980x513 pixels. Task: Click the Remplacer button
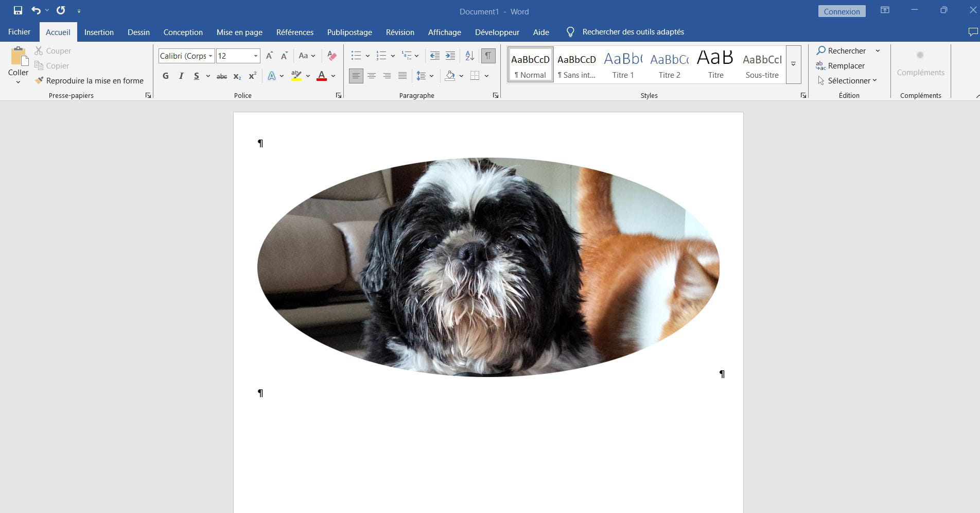click(x=841, y=65)
